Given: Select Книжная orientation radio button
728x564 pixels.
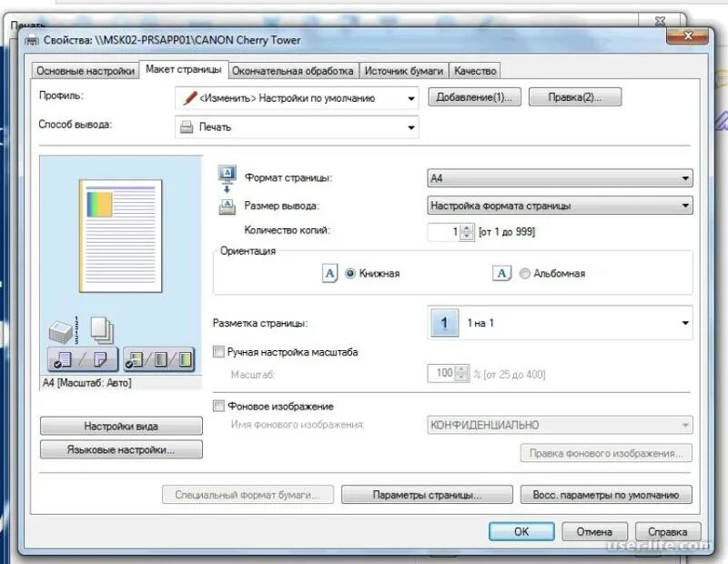Looking at the screenshot, I should pos(350,274).
